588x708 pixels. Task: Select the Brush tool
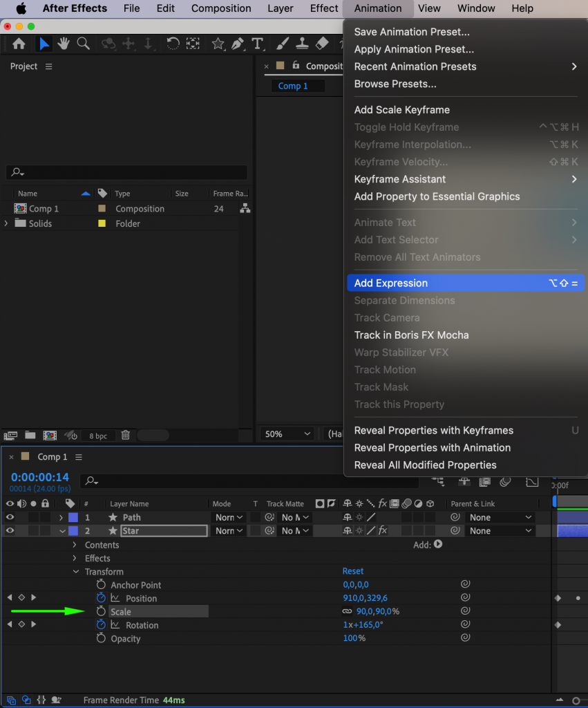coord(283,43)
